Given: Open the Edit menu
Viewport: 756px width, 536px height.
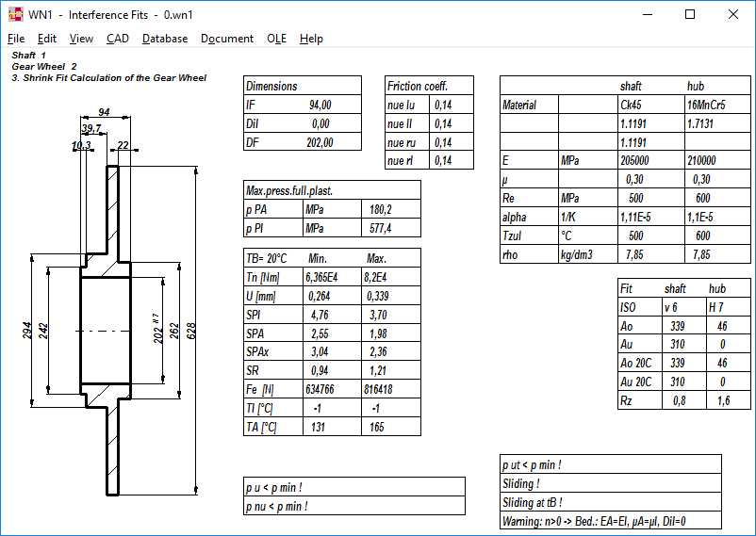Looking at the screenshot, I should 47,39.
